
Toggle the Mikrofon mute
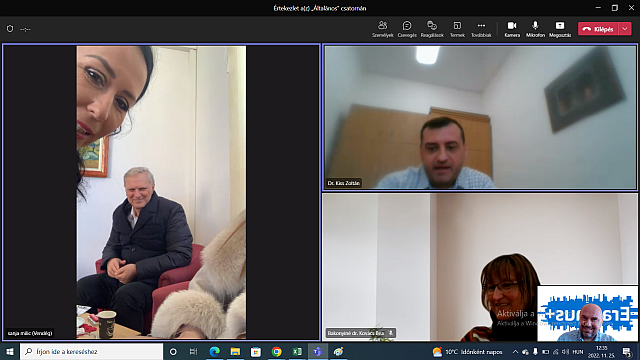click(535, 29)
